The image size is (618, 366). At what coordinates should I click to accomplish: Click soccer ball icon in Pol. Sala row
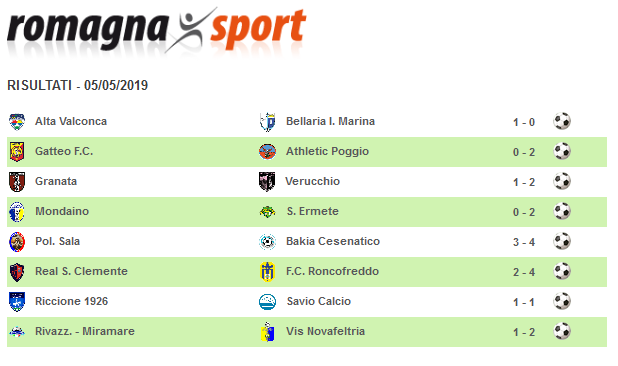click(562, 241)
